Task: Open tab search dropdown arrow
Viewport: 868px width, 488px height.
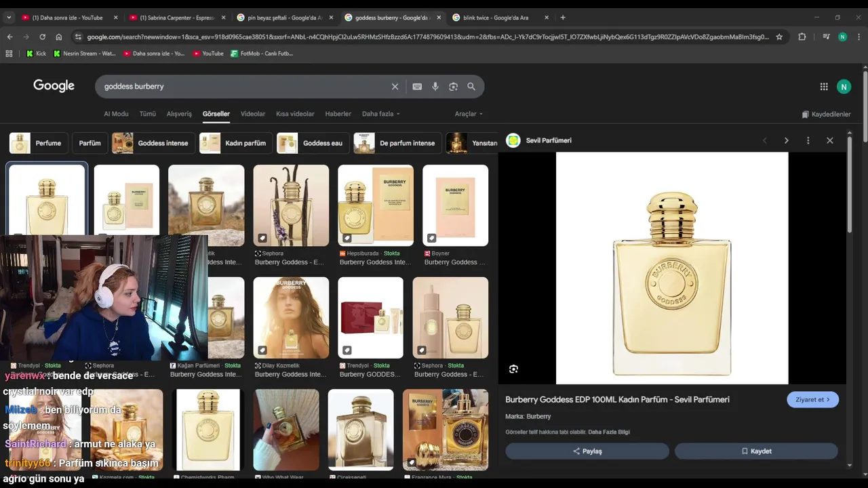Action: (x=9, y=18)
